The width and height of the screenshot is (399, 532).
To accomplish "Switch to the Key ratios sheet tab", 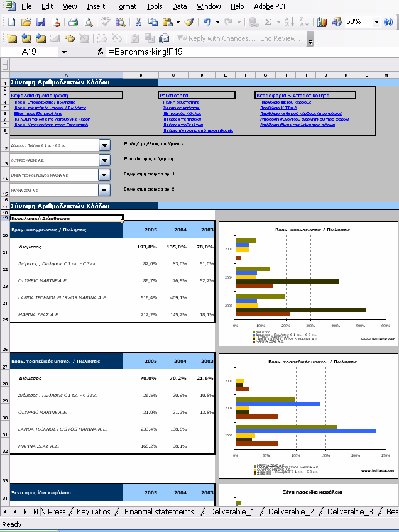I will point(94,512).
